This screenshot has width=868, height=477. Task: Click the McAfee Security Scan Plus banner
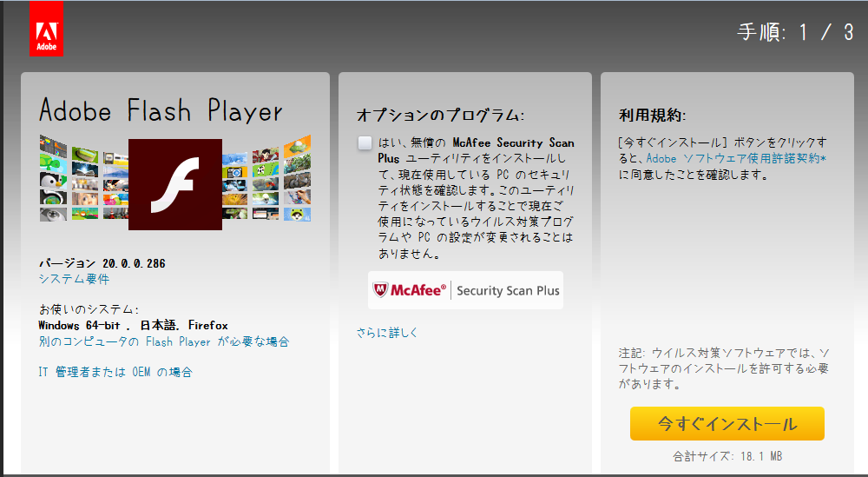[465, 289]
